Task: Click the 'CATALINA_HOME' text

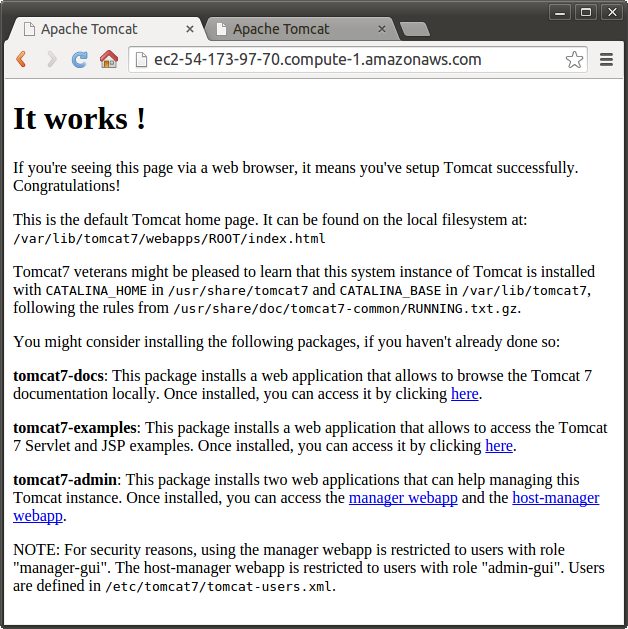Action: (x=96, y=290)
